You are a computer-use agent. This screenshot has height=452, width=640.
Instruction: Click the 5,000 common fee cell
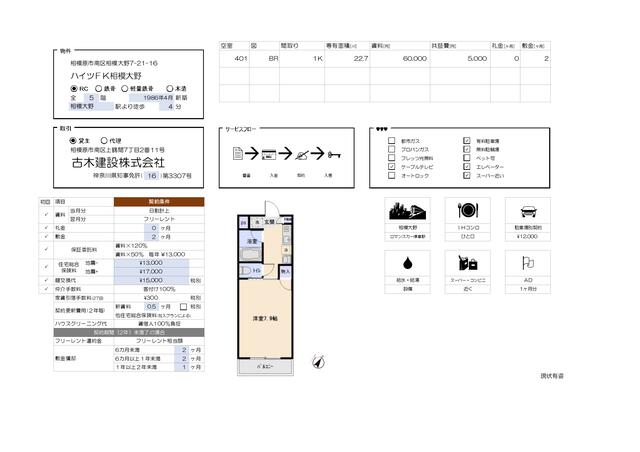(x=460, y=59)
